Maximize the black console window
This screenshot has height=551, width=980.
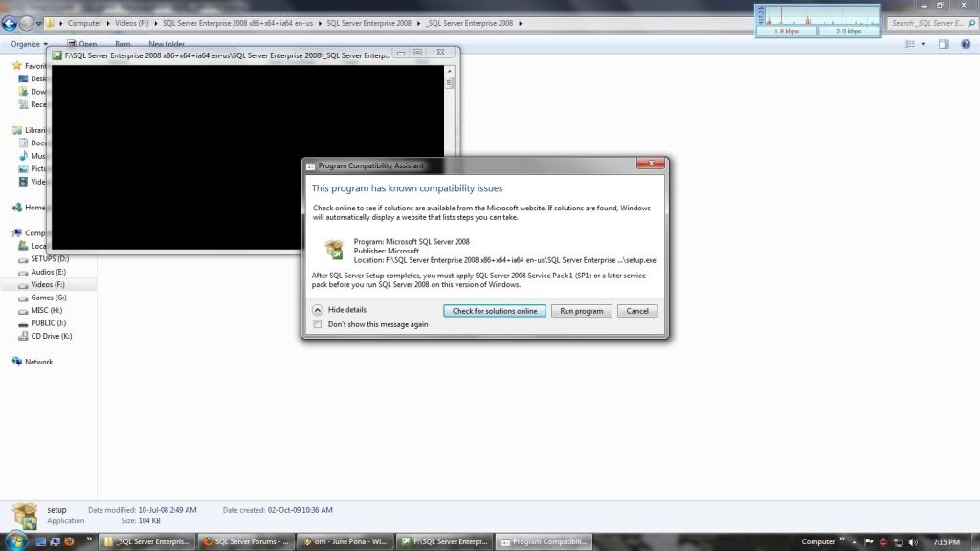[417, 53]
